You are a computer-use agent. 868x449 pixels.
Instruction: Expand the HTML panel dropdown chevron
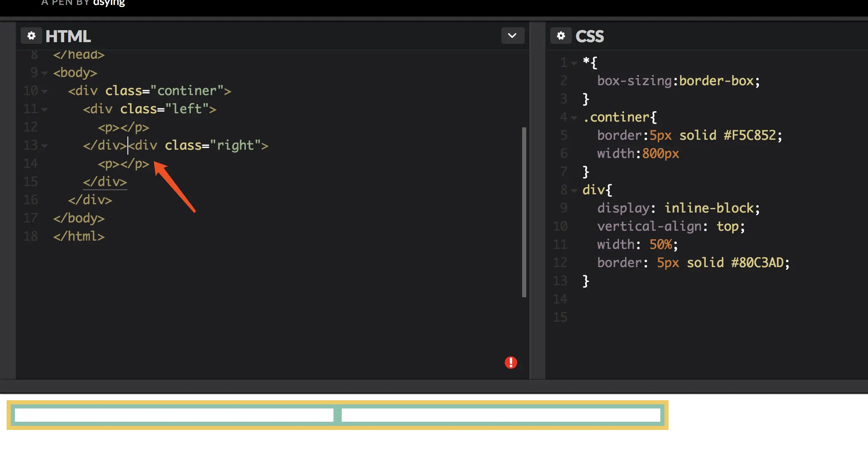(512, 36)
